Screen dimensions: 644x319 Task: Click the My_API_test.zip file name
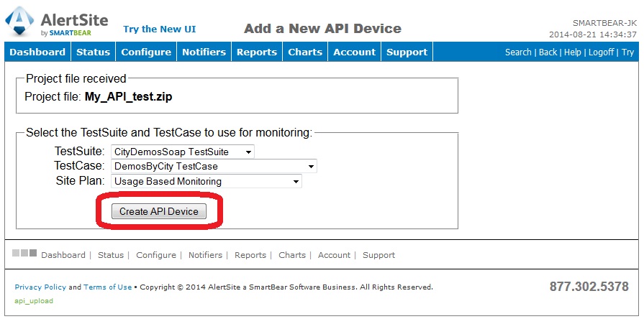(x=129, y=97)
